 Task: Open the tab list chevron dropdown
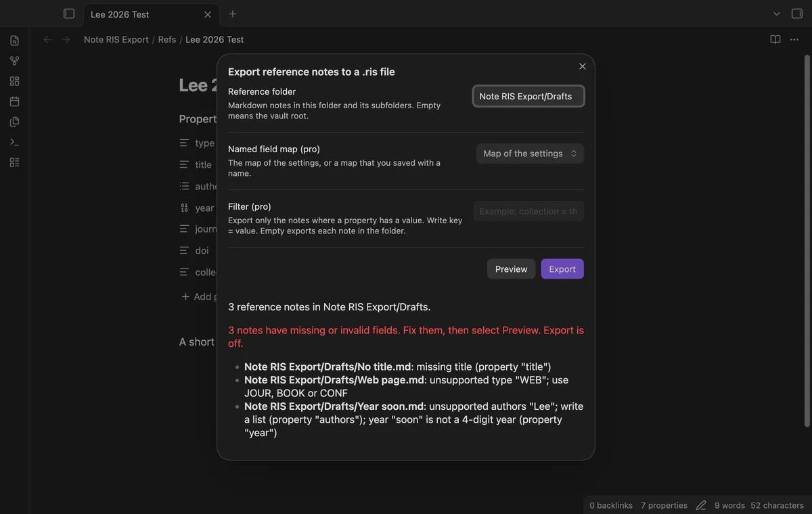pyautogui.click(x=777, y=14)
